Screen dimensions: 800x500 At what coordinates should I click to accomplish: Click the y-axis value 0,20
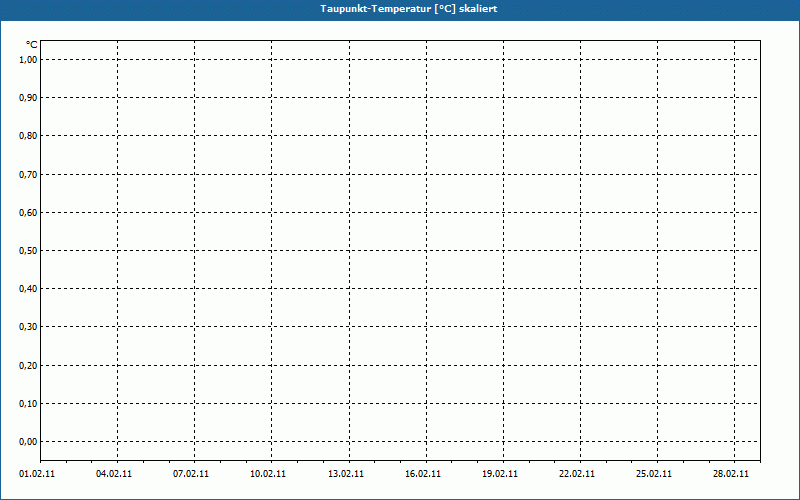pos(28,365)
